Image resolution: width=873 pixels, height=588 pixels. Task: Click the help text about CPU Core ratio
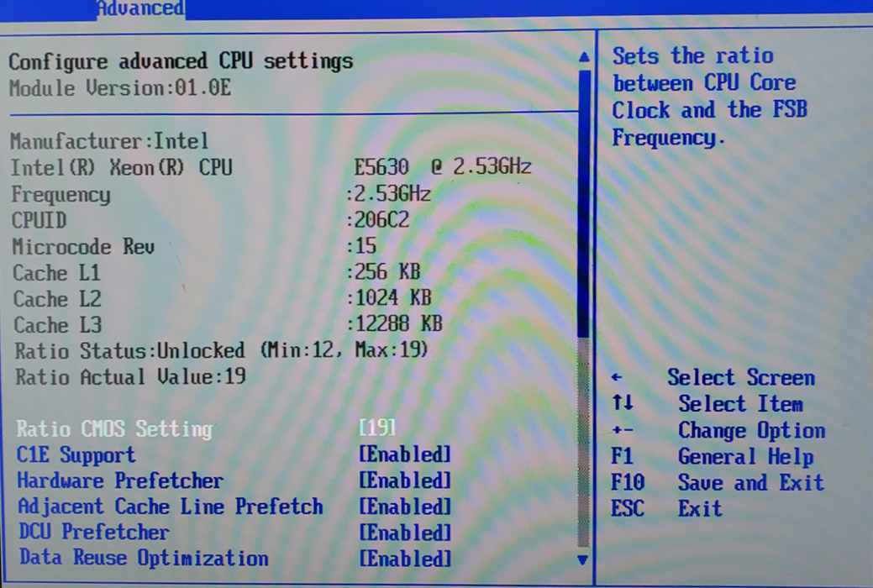pyautogui.click(x=709, y=97)
